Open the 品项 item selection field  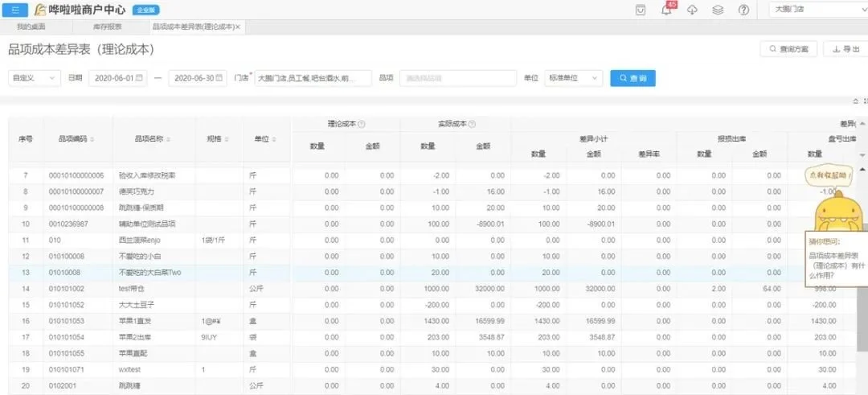click(x=458, y=78)
